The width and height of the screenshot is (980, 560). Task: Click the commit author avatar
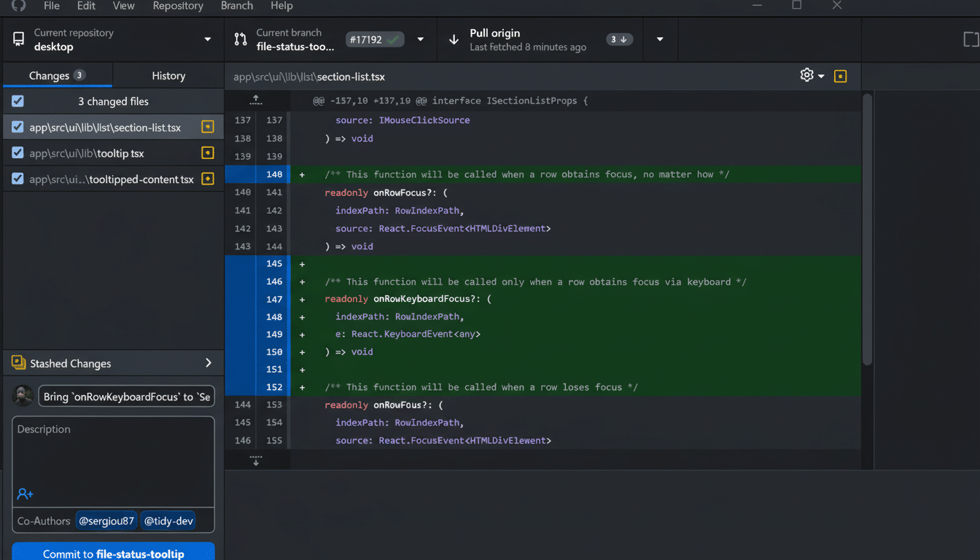(x=23, y=396)
